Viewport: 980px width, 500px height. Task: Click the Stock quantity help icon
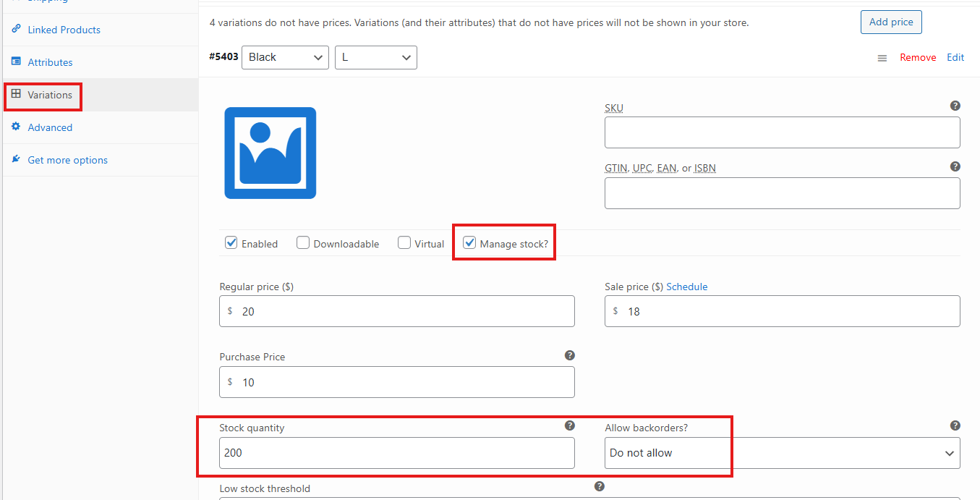pyautogui.click(x=570, y=425)
